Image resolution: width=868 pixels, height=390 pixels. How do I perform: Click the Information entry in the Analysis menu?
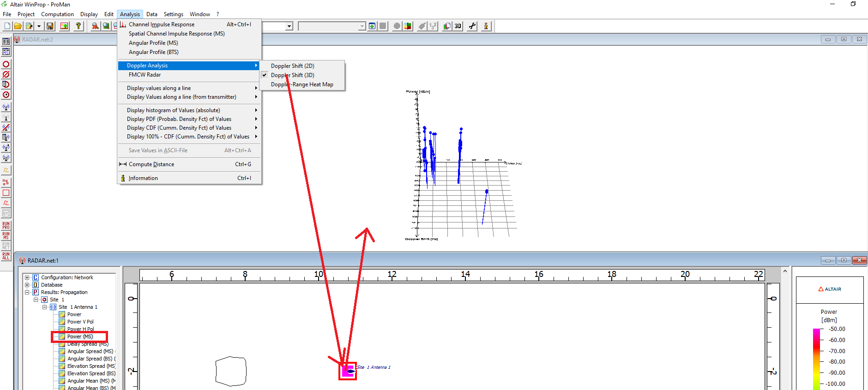(x=190, y=178)
